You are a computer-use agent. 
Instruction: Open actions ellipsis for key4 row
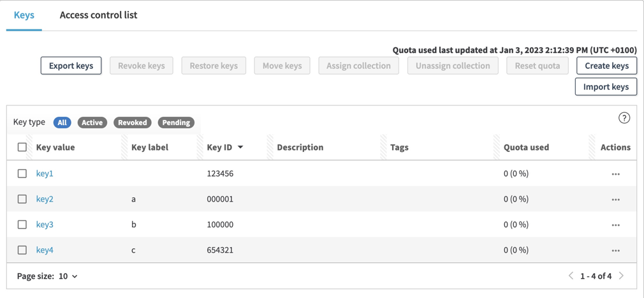click(x=615, y=250)
